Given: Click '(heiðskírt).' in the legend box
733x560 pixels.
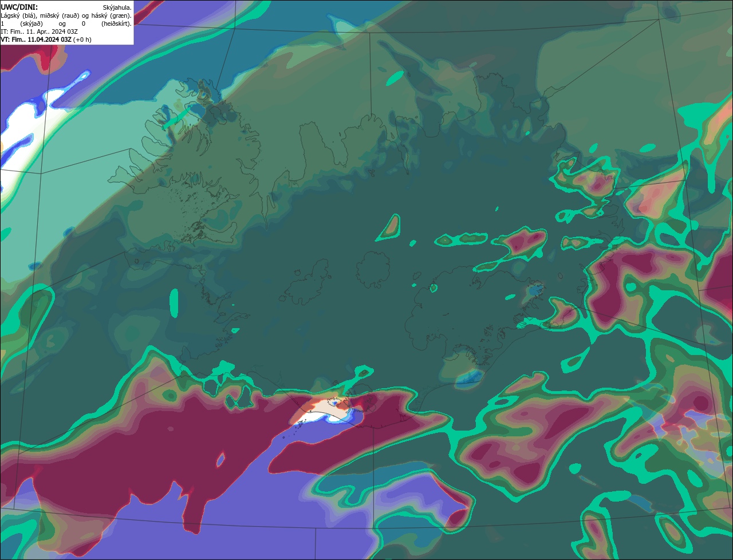Looking at the screenshot, I should [x=116, y=23].
